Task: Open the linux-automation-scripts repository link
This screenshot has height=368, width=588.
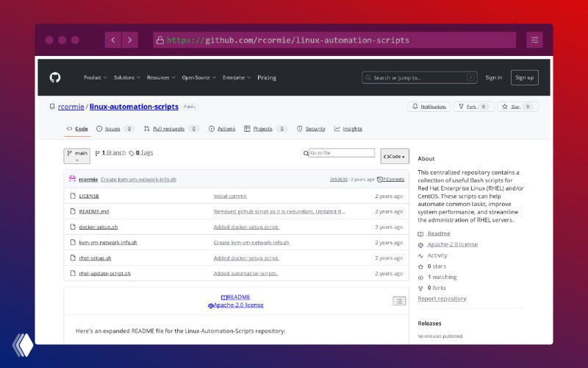Action: pyautogui.click(x=134, y=107)
